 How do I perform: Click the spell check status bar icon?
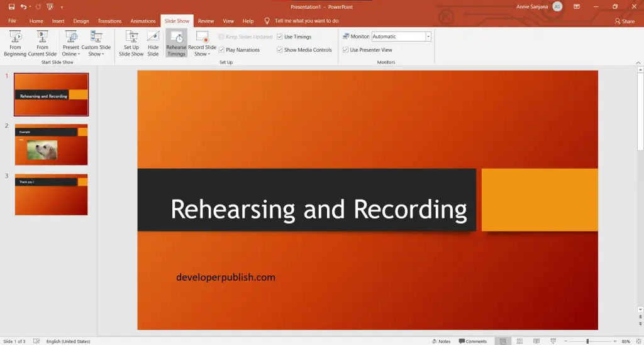pyautogui.click(x=36, y=341)
